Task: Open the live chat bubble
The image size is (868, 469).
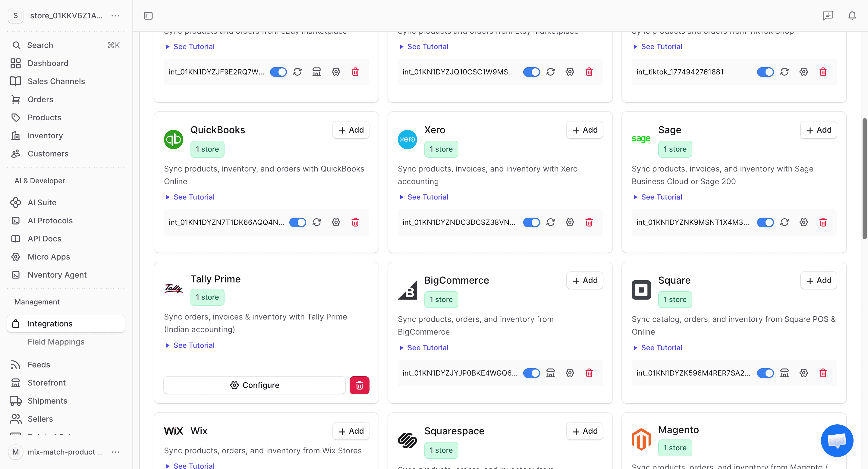Action: coord(837,440)
